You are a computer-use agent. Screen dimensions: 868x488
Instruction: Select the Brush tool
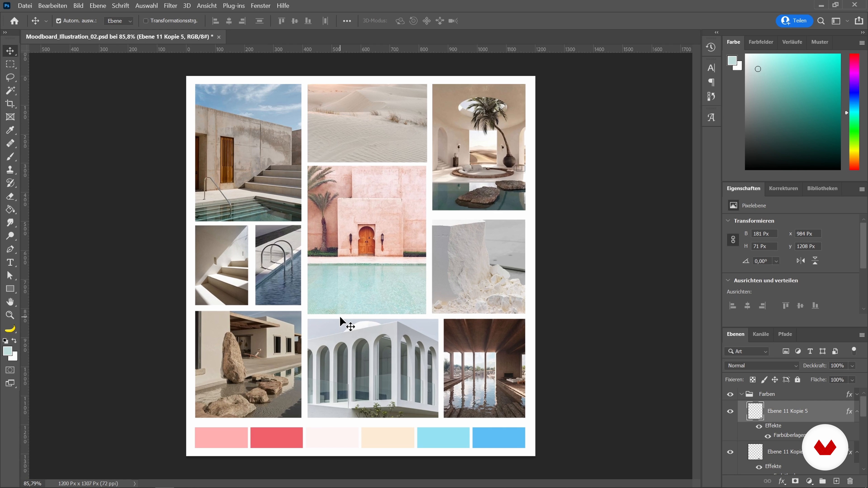point(10,157)
